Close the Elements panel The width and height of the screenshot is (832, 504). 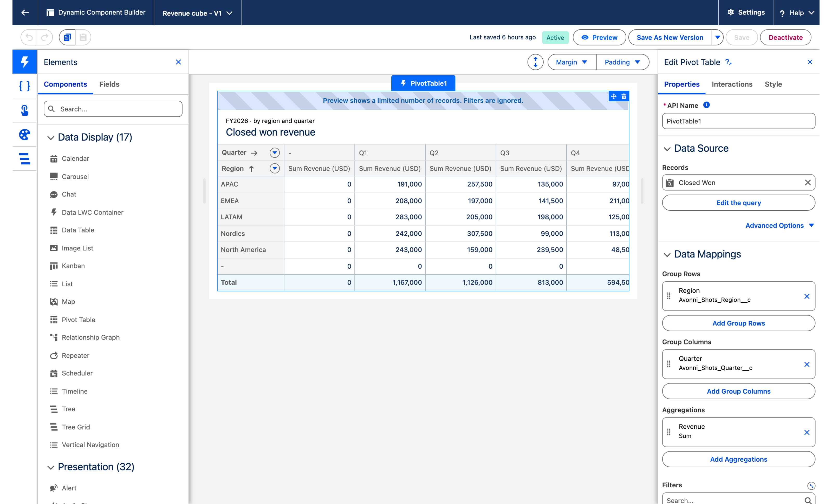pyautogui.click(x=178, y=62)
